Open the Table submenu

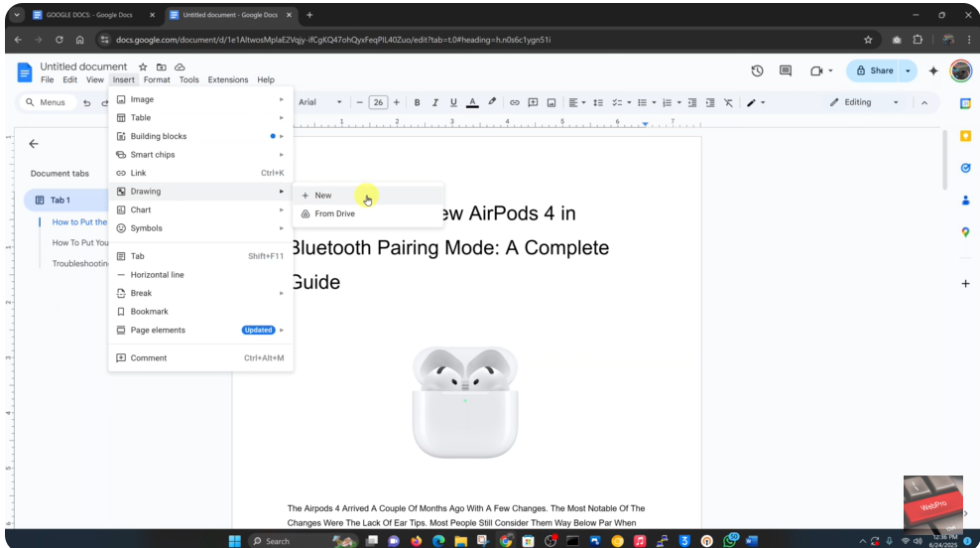pyautogui.click(x=200, y=117)
